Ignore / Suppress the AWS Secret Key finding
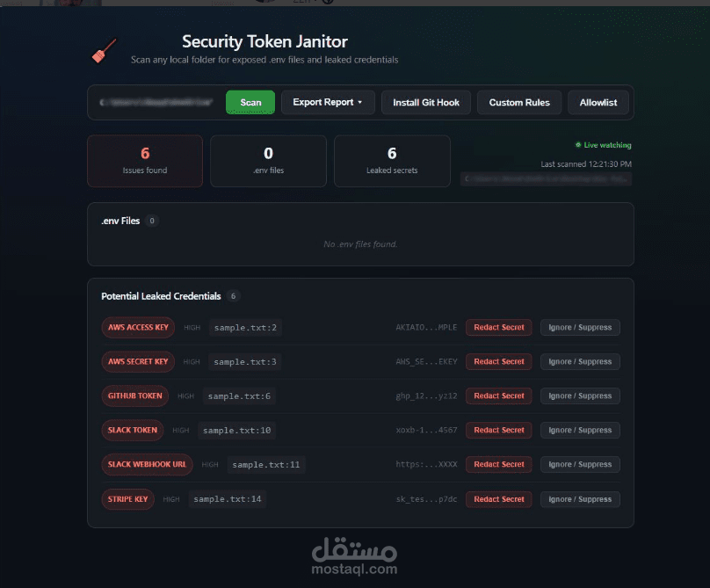 click(x=580, y=361)
